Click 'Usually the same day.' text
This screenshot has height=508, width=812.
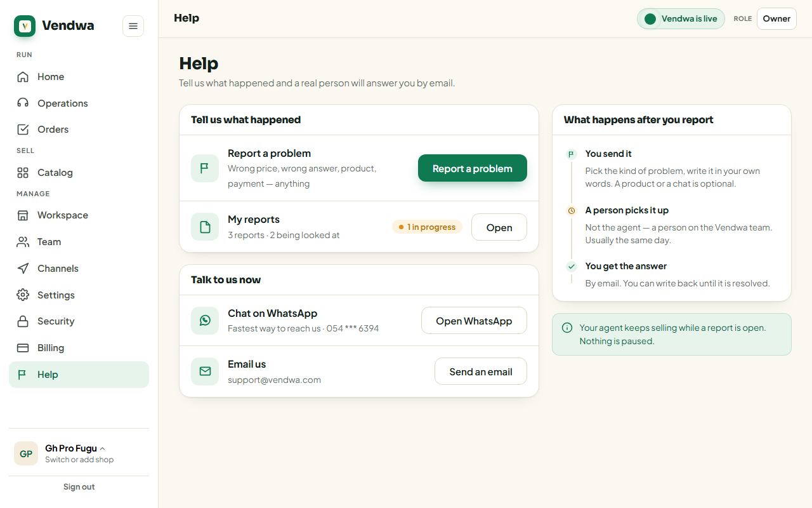coord(628,240)
